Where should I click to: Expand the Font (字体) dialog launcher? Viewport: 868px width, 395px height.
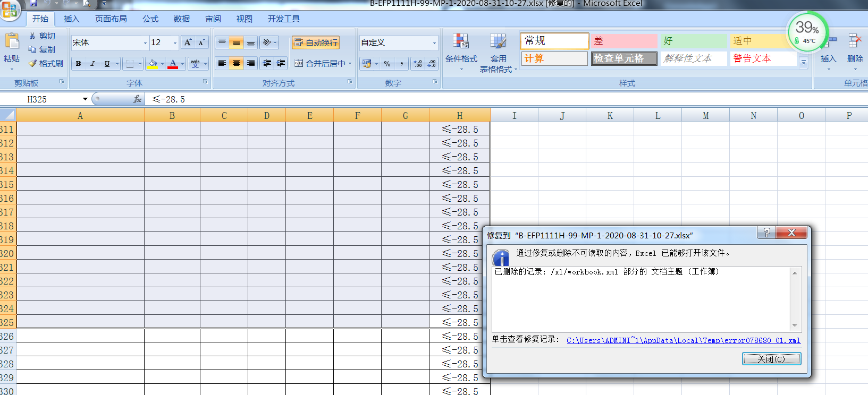pos(205,82)
